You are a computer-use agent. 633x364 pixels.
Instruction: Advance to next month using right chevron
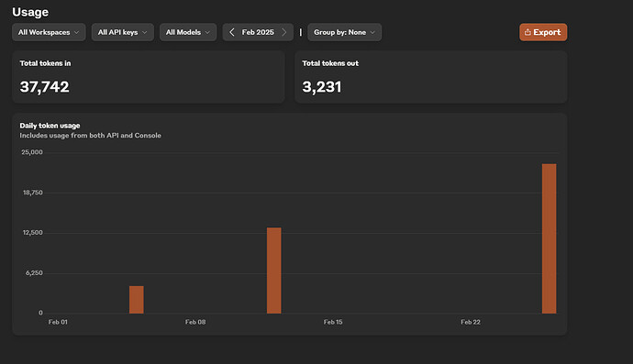coord(284,32)
